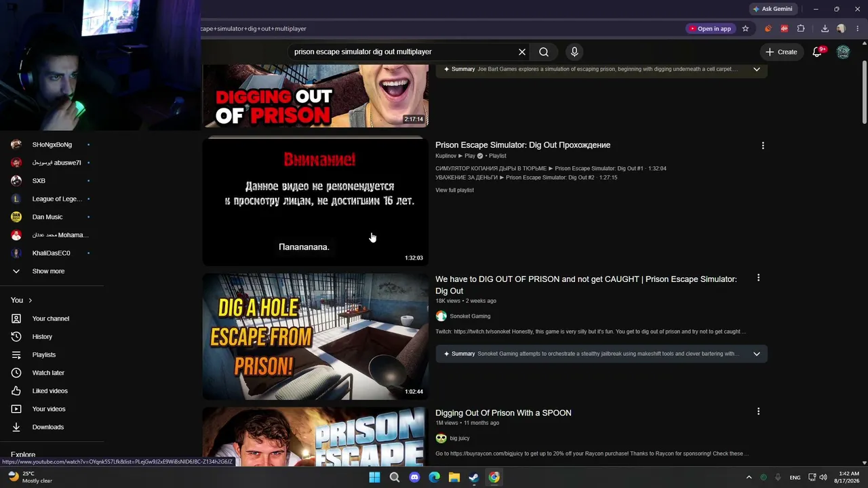Open Microsoft Edge from the taskbar
868x488 pixels.
point(435,477)
